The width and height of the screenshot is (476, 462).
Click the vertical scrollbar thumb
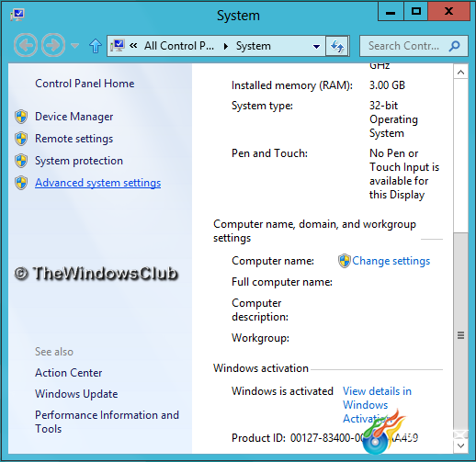click(x=460, y=335)
